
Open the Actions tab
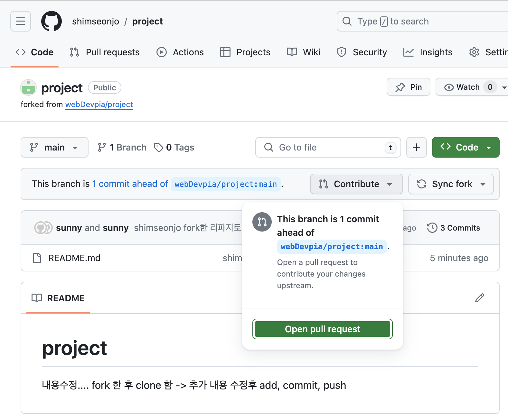click(x=180, y=52)
